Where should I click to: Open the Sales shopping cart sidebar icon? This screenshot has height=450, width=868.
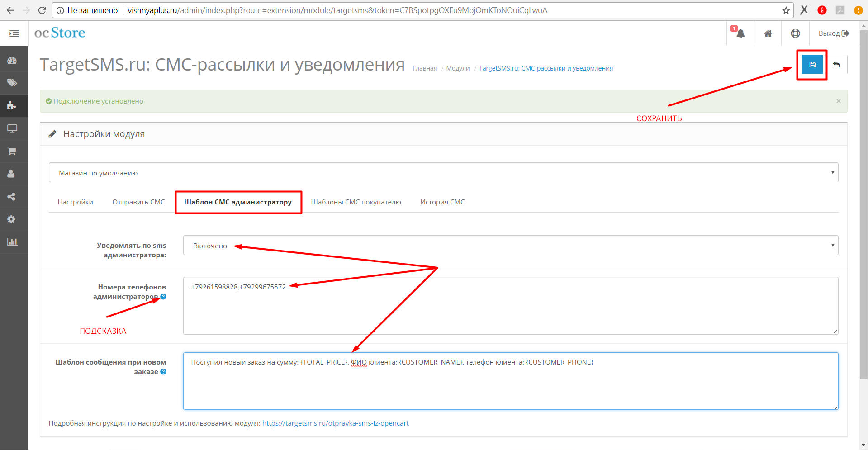pos(12,151)
